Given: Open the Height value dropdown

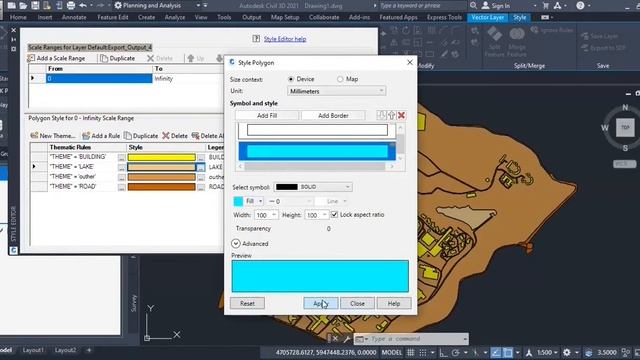Looking at the screenshot, I should pyautogui.click(x=324, y=215).
